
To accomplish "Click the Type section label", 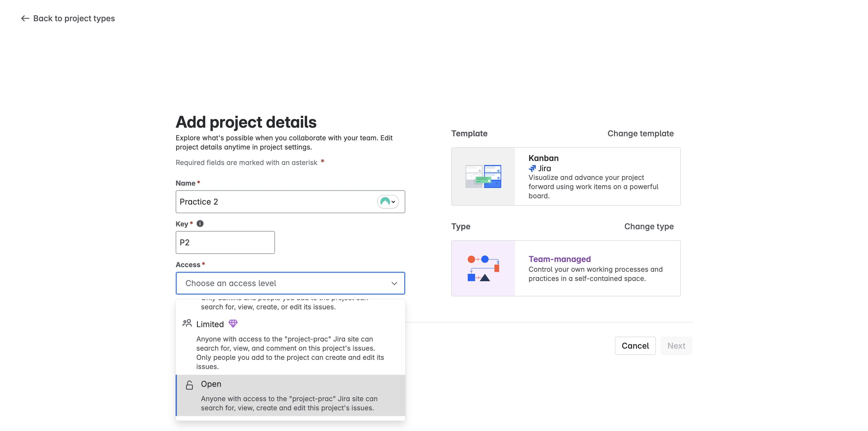I will [461, 226].
